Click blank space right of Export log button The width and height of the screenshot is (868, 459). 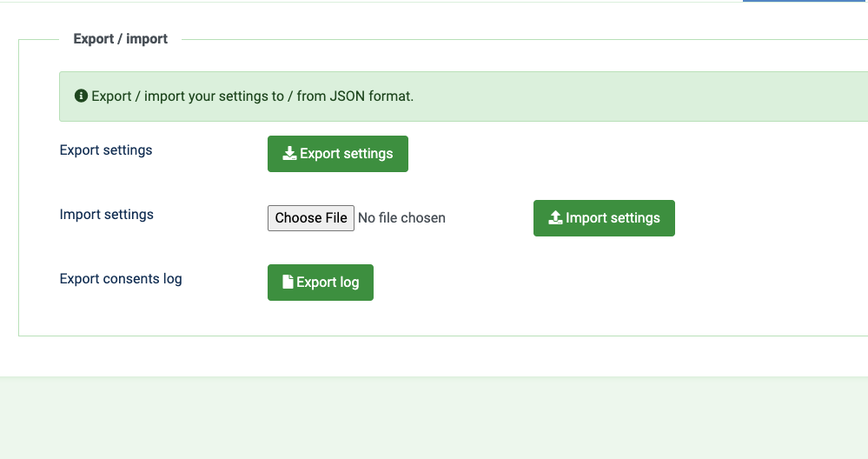609,283
